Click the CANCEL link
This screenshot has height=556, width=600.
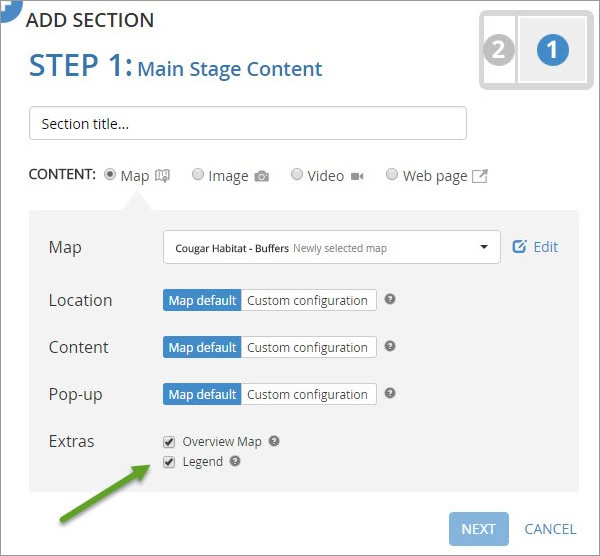pos(550,529)
